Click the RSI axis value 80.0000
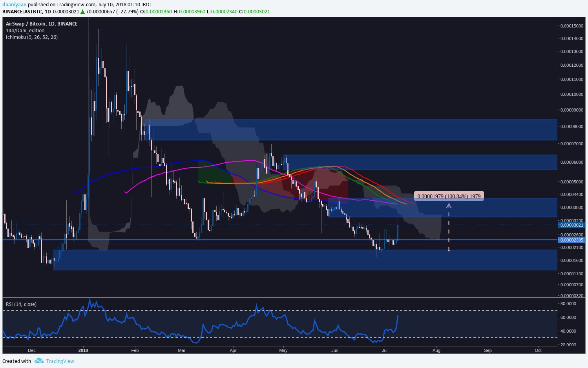 pos(568,304)
